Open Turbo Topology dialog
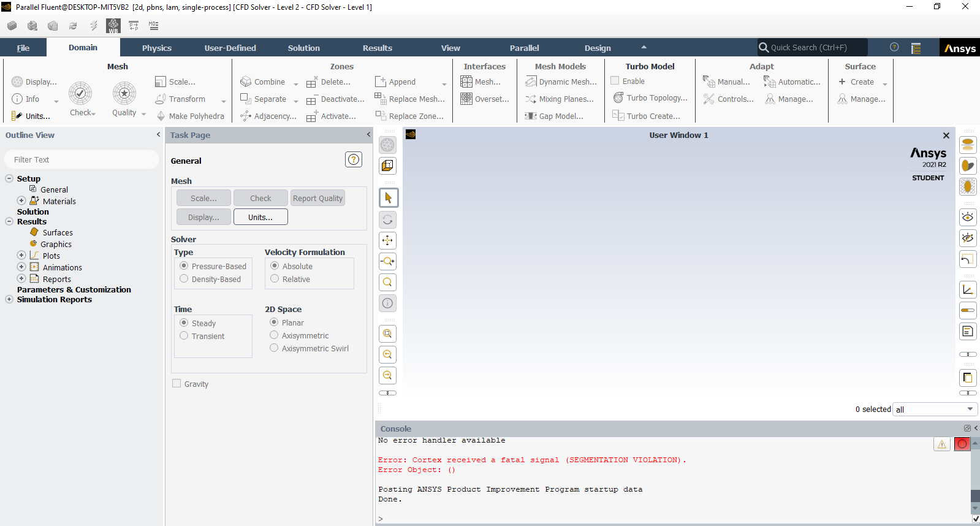Viewport: 980px width, 526px height. click(650, 97)
